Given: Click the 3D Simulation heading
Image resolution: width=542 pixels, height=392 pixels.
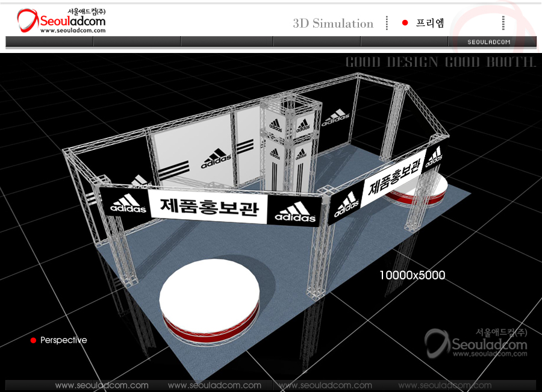Looking at the screenshot, I should pyautogui.click(x=333, y=23).
